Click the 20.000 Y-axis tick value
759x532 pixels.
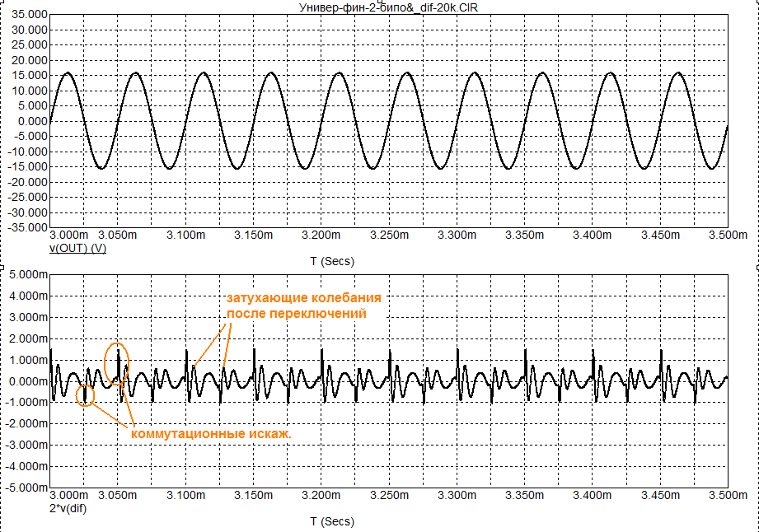pyautogui.click(x=30, y=60)
